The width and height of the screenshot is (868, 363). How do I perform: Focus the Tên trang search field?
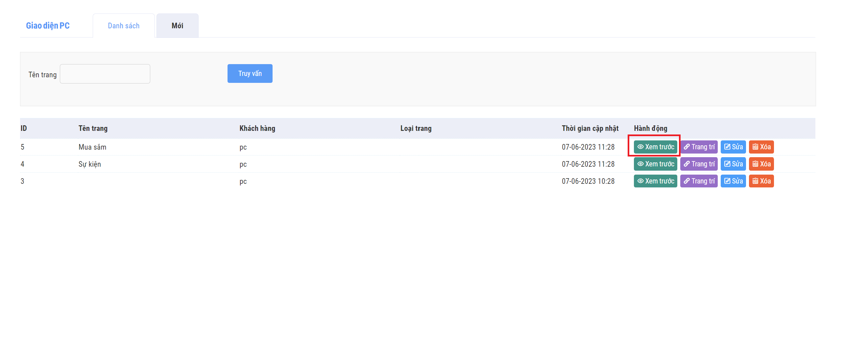tap(105, 74)
